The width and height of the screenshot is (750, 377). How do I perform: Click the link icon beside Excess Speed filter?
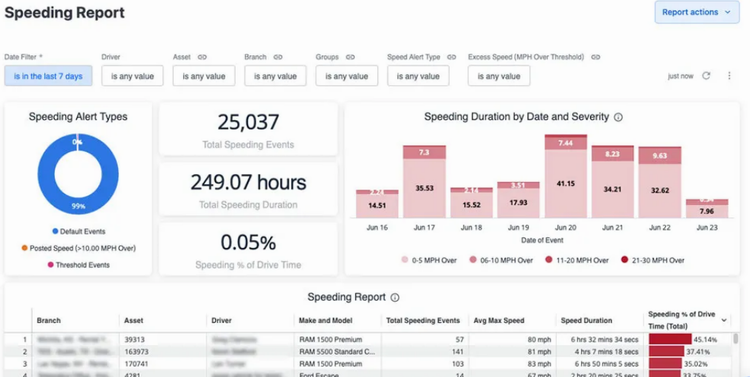pyautogui.click(x=596, y=57)
